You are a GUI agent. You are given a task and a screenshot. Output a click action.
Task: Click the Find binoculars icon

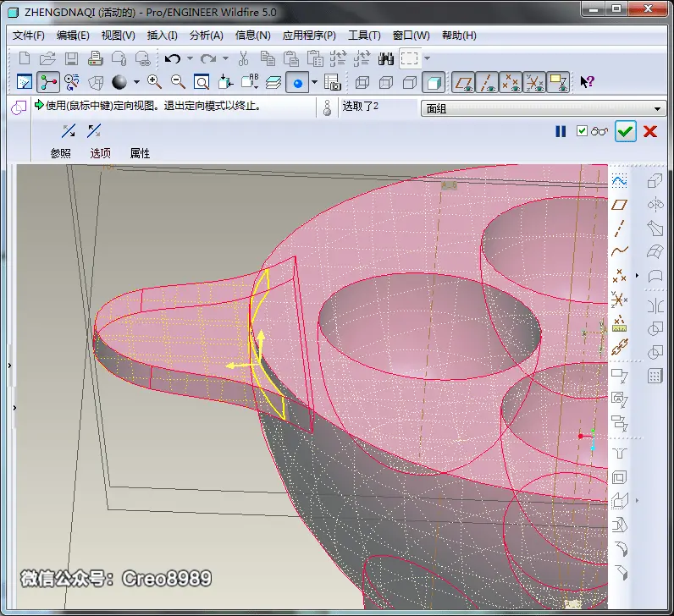(386, 58)
